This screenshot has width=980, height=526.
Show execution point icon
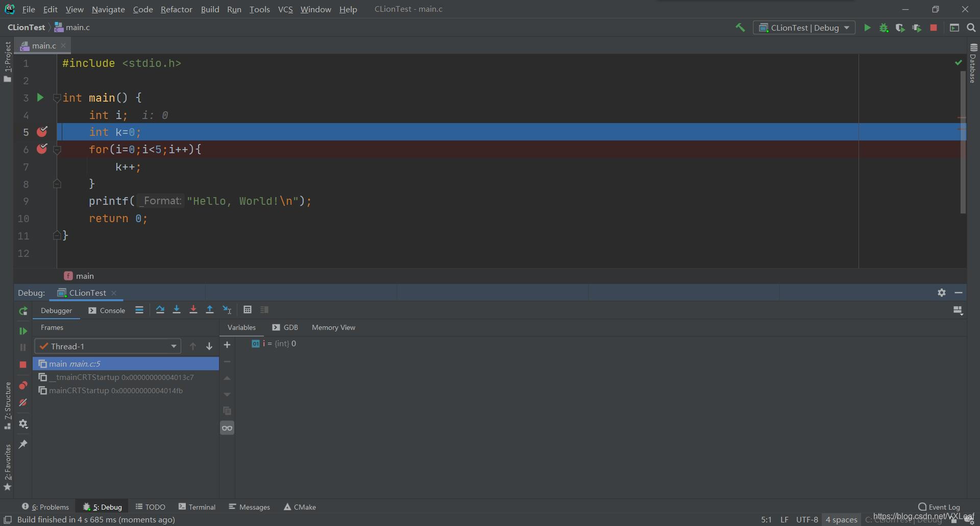[x=139, y=309]
